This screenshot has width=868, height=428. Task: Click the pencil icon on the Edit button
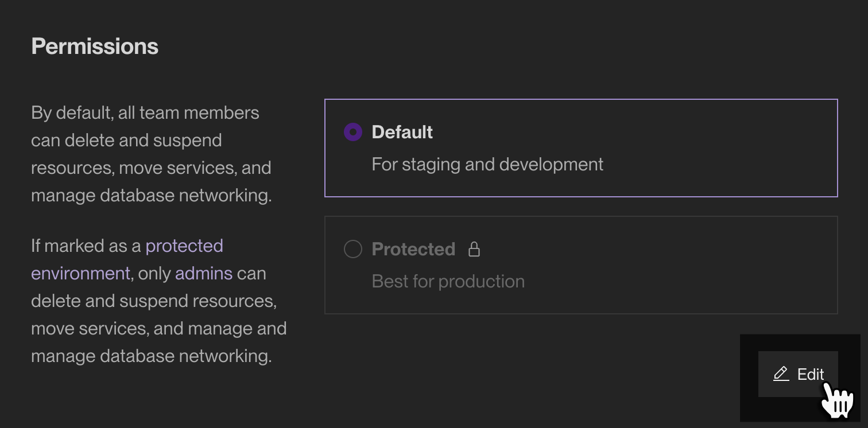pyautogui.click(x=781, y=373)
